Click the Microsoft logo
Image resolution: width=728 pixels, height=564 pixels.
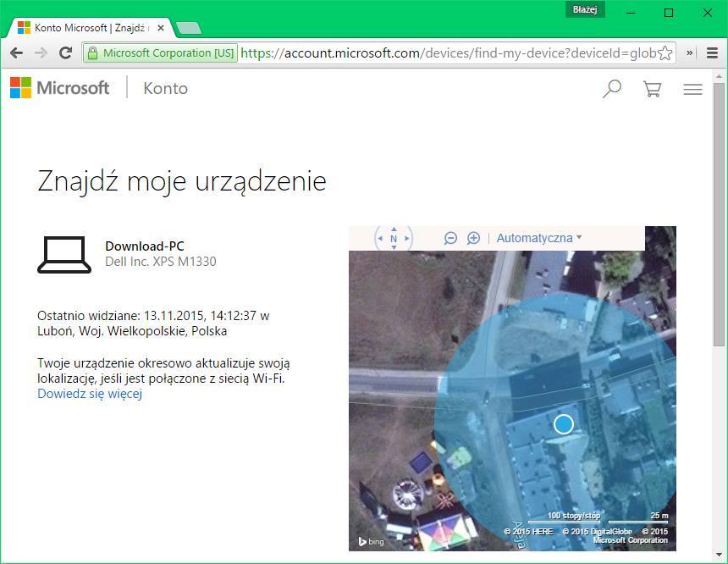coord(59,88)
